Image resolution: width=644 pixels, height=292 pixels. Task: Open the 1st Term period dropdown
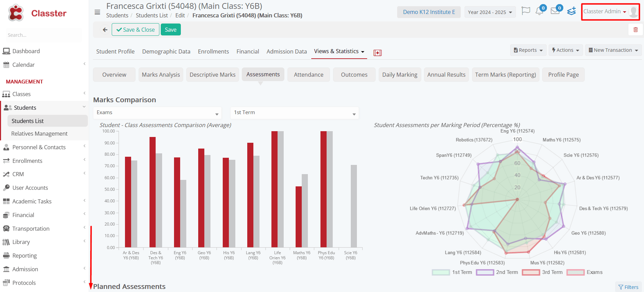pyautogui.click(x=295, y=113)
